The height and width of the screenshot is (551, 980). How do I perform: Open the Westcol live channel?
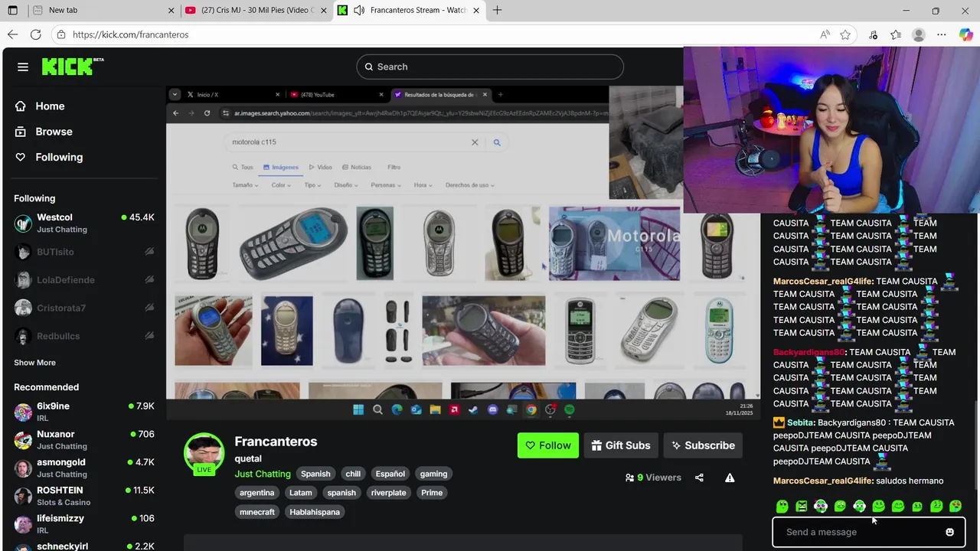84,223
